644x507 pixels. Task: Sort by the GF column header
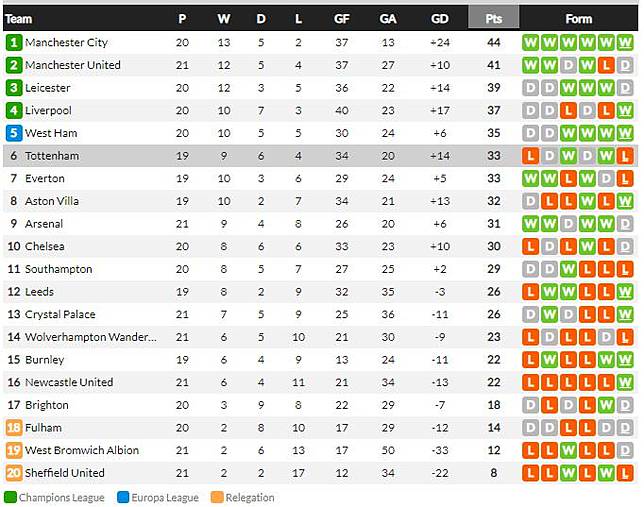point(342,19)
